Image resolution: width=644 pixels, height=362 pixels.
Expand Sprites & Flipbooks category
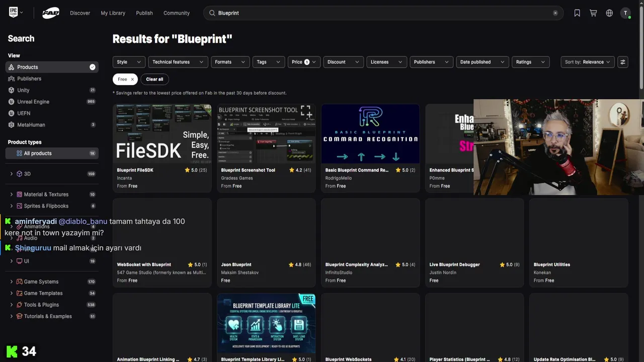coord(12,206)
